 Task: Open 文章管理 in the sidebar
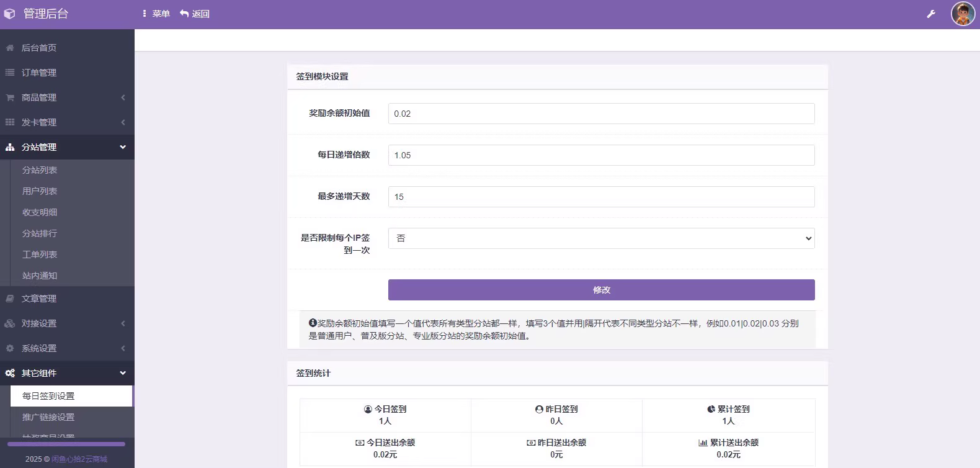click(x=67, y=299)
